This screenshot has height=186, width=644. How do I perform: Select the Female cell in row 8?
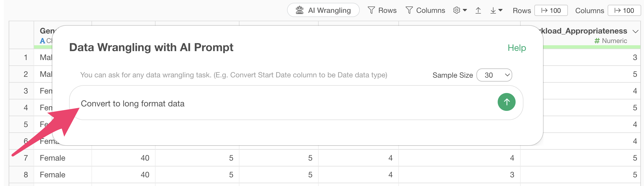[53, 175]
